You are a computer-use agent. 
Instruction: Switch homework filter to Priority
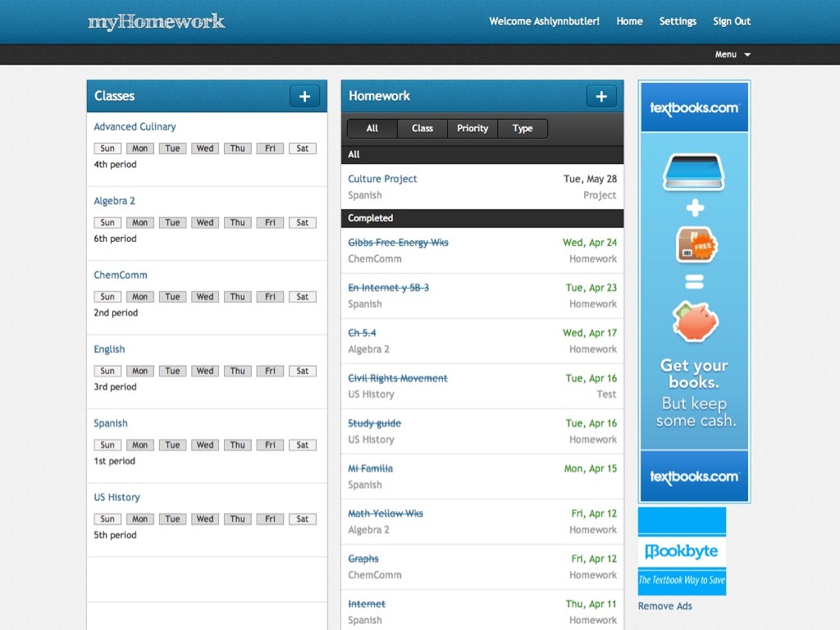(x=472, y=128)
